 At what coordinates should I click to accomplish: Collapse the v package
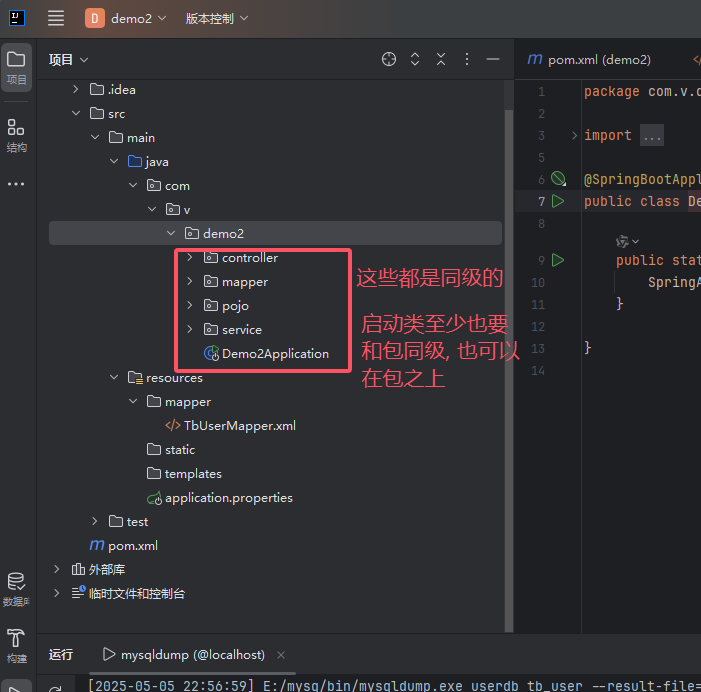(152, 209)
